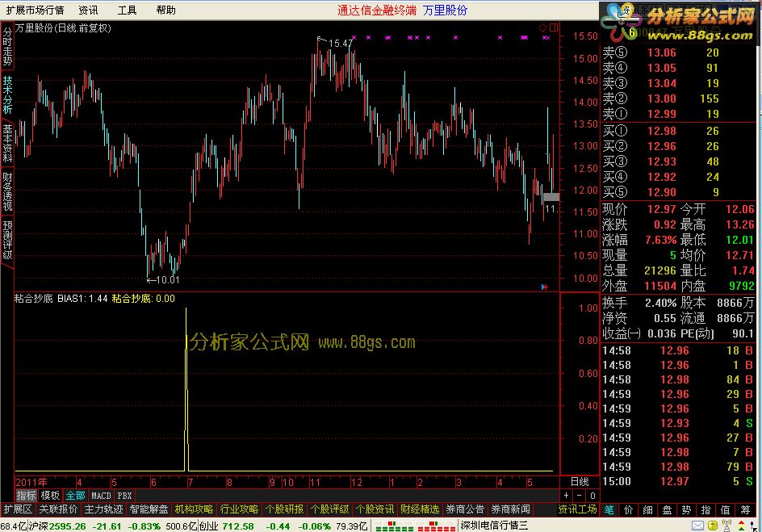Viewport: 762px width, 532px height.
Task: Open the 券商公告 tab
Action: click(465, 509)
